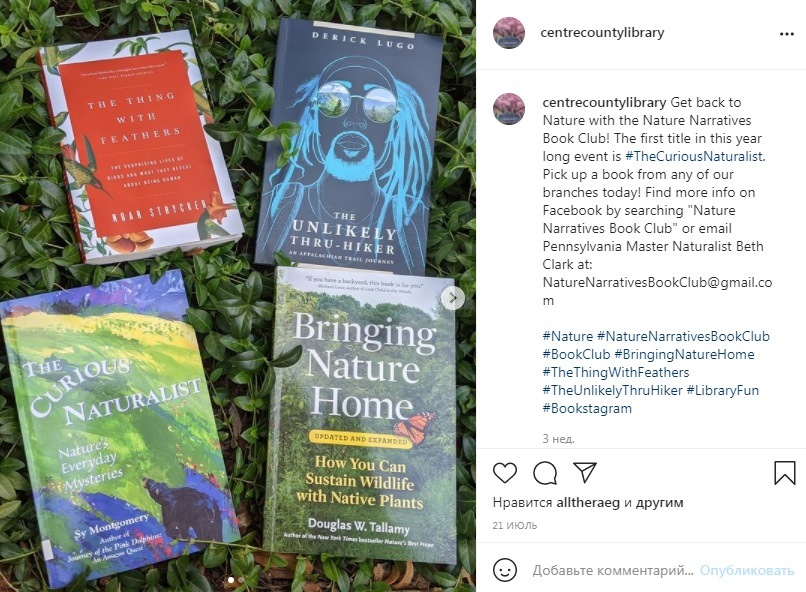
Task: Open alltheraeg liker profile
Action: point(588,503)
